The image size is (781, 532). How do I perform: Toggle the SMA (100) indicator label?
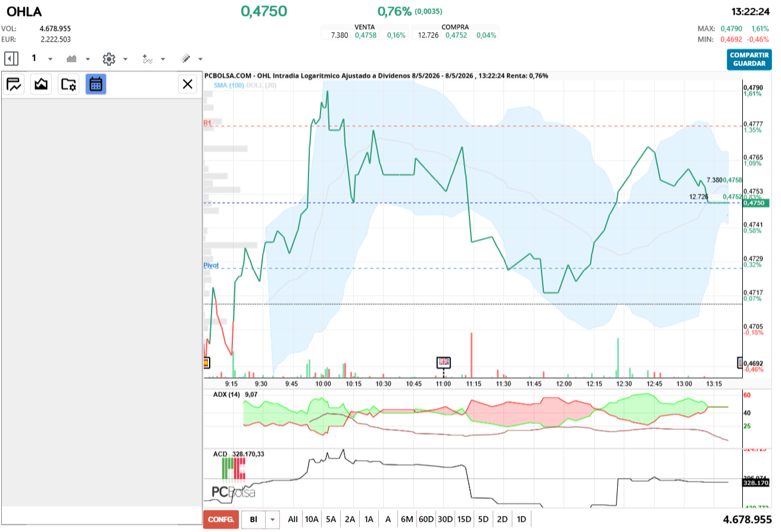(x=229, y=85)
